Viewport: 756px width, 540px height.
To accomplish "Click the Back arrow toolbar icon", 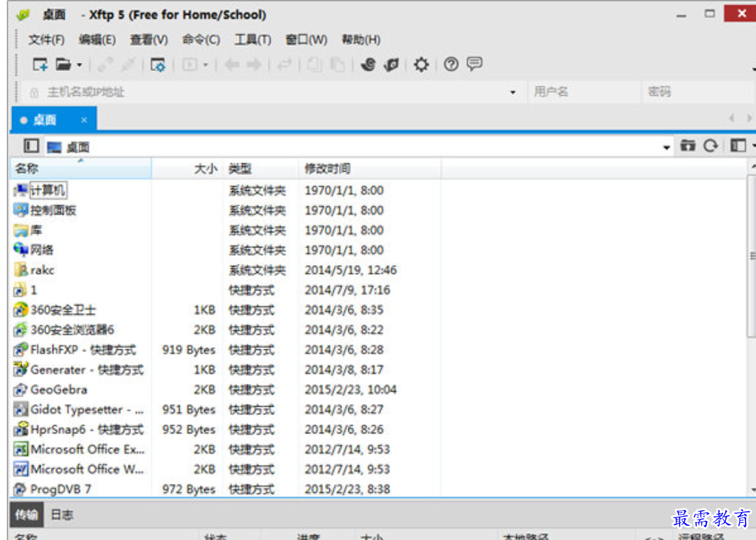I will 232,65.
